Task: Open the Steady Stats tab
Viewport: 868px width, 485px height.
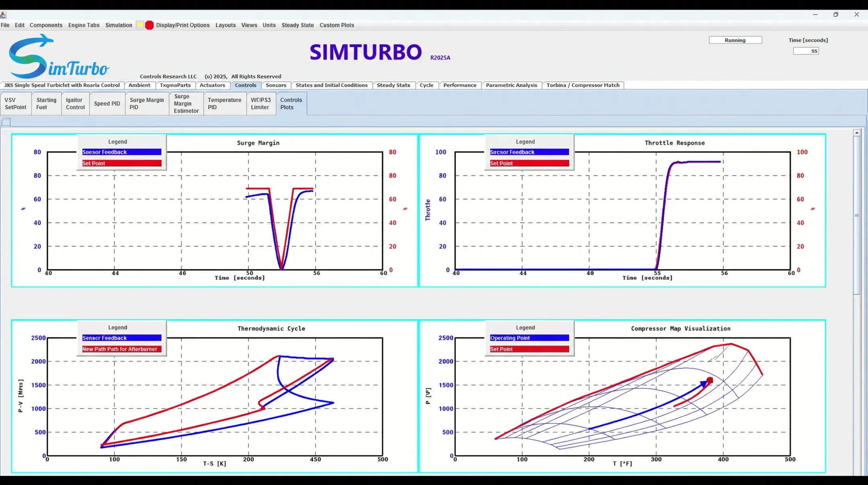Action: pyautogui.click(x=393, y=85)
